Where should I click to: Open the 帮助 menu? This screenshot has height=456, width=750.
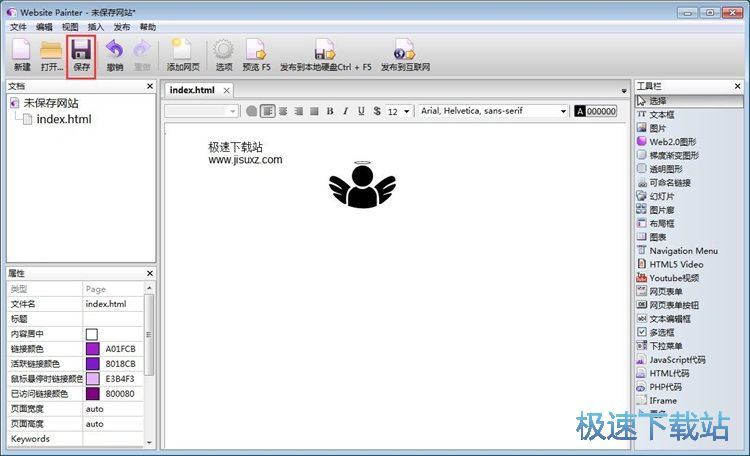[x=147, y=27]
